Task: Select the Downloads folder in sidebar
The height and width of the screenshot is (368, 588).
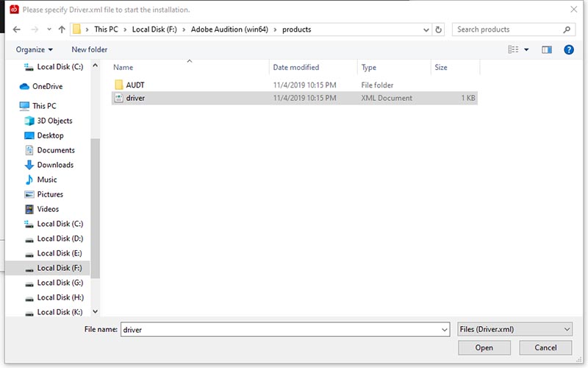Action: pos(55,165)
